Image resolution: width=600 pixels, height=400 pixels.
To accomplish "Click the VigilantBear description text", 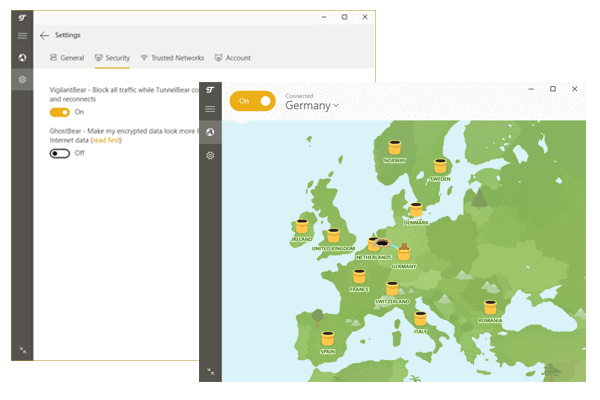I will click(x=124, y=95).
